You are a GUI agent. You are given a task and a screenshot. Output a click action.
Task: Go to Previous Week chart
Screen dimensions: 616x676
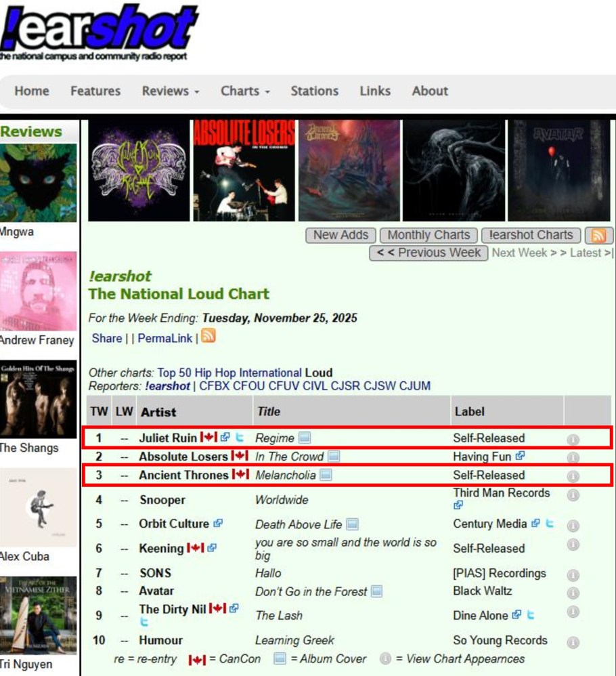(428, 253)
